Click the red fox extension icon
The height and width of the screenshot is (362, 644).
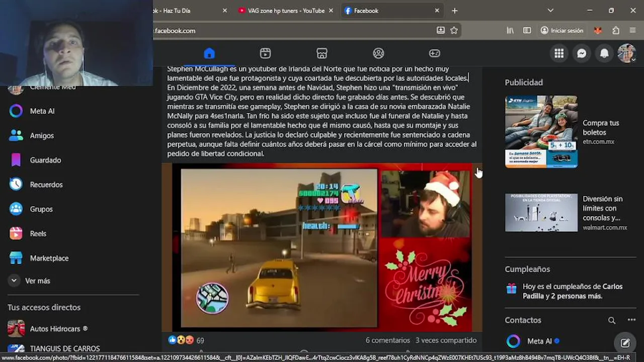coord(598,31)
